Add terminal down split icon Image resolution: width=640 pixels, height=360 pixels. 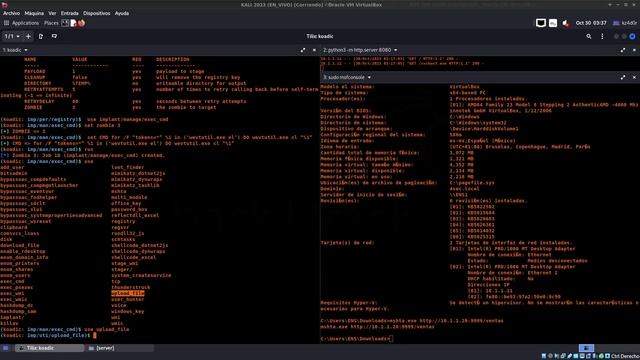54,36
